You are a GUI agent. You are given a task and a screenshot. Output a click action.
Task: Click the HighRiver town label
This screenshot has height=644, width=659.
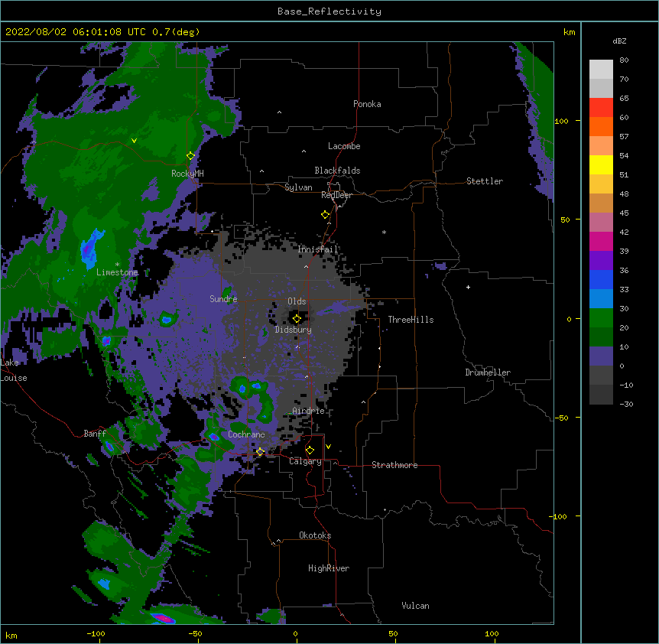pos(329,568)
